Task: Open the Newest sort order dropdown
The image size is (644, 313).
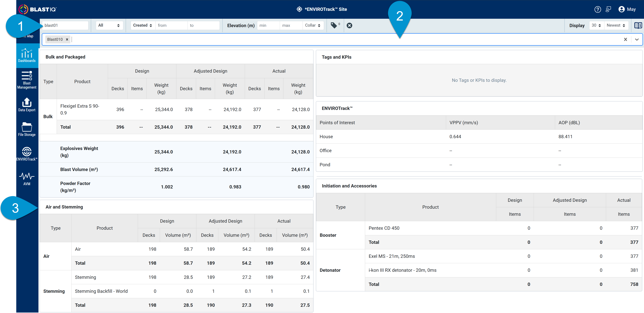Action: point(616,25)
